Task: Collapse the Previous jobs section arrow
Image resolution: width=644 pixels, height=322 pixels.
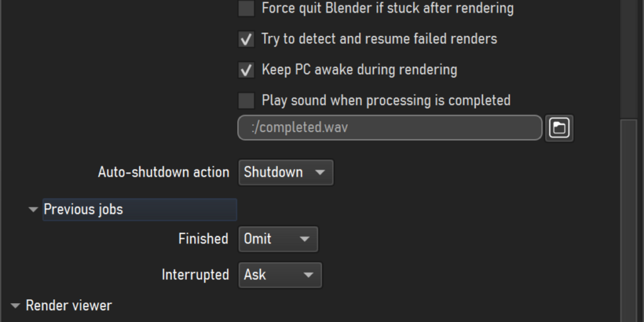Action: pyautogui.click(x=33, y=210)
